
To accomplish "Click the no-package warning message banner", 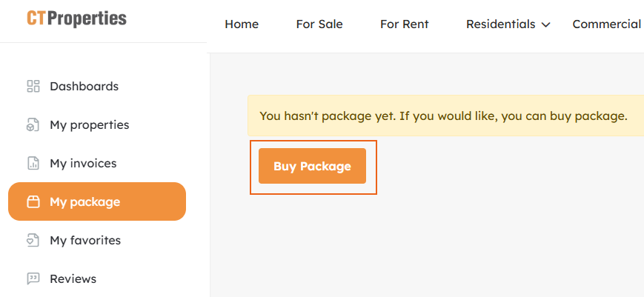I will click(445, 116).
